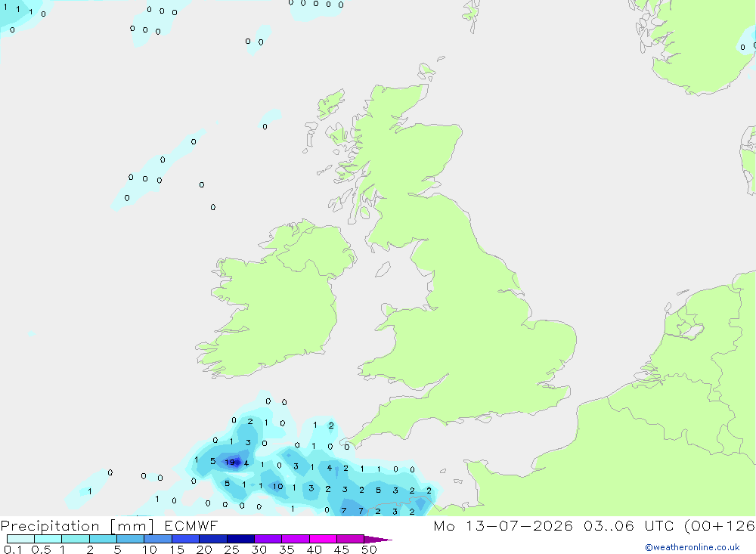Click the 1–2 mm legend color swatch

(x=75, y=539)
